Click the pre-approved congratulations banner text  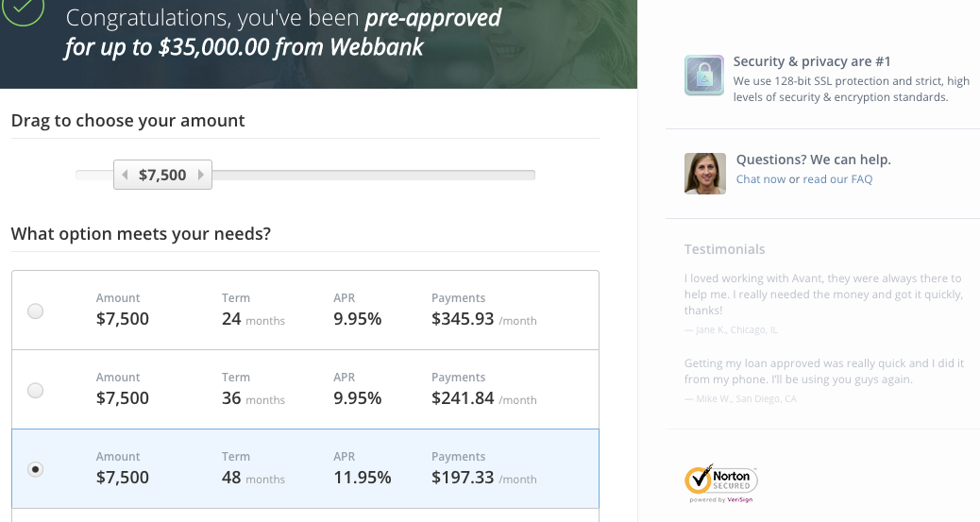point(283,32)
